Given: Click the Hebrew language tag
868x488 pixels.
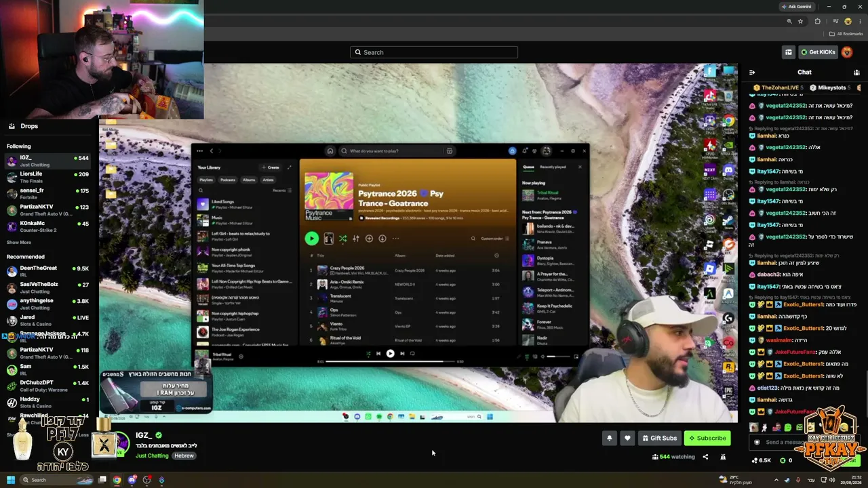Looking at the screenshot, I should tap(184, 455).
